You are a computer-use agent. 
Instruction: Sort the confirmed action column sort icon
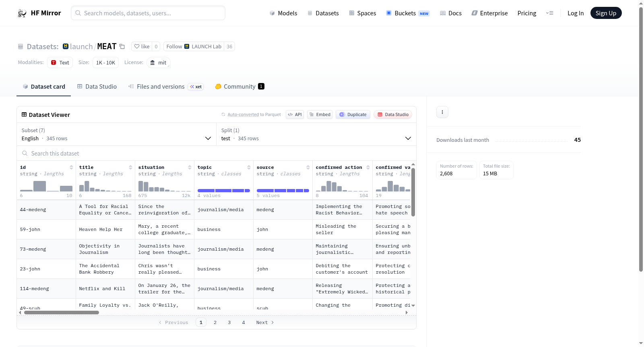pyautogui.click(x=368, y=167)
